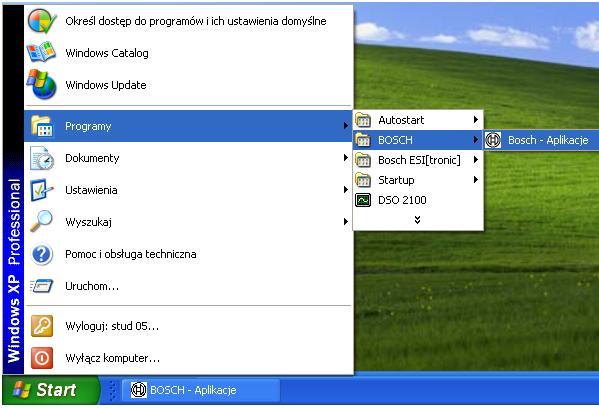Click the Autostart folder icon
This screenshot has width=599, height=408.
(363, 120)
